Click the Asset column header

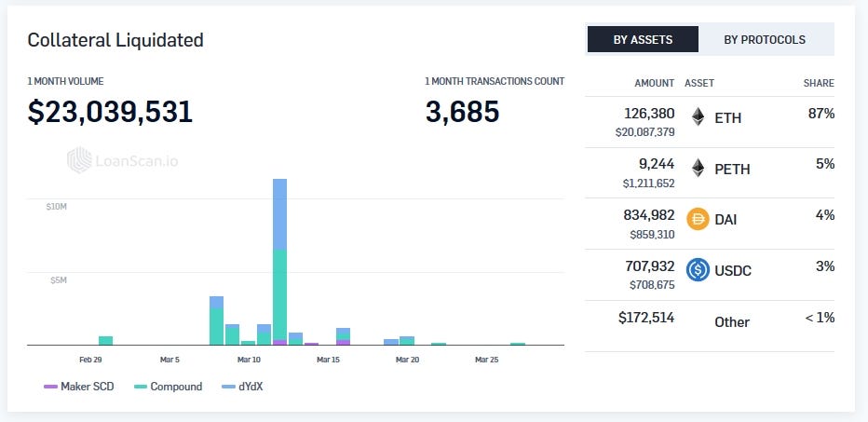[699, 83]
